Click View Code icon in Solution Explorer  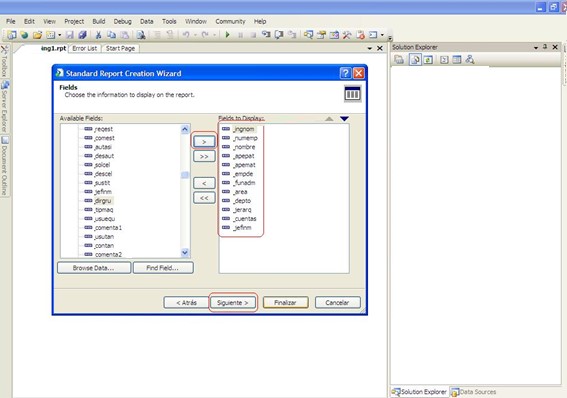[444, 60]
